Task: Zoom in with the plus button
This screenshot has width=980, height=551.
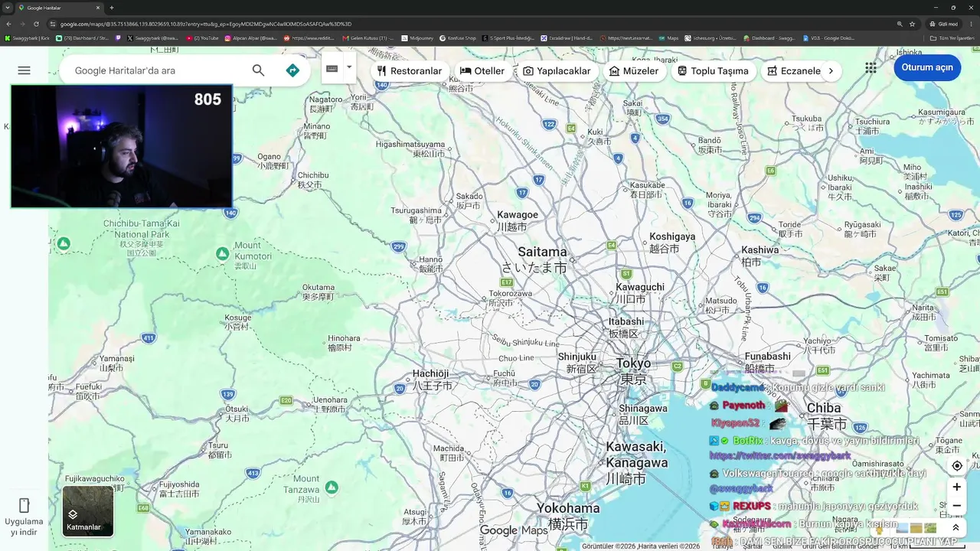Action: (x=957, y=487)
